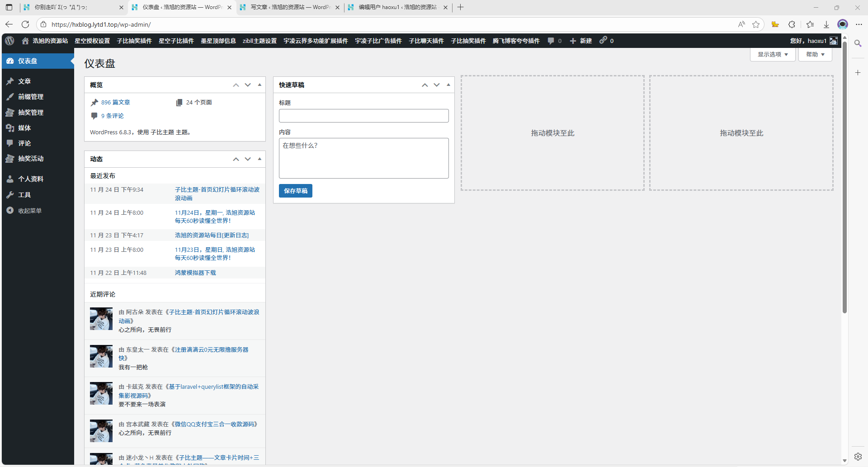Open the 评论 section from the sidebar

24,143
